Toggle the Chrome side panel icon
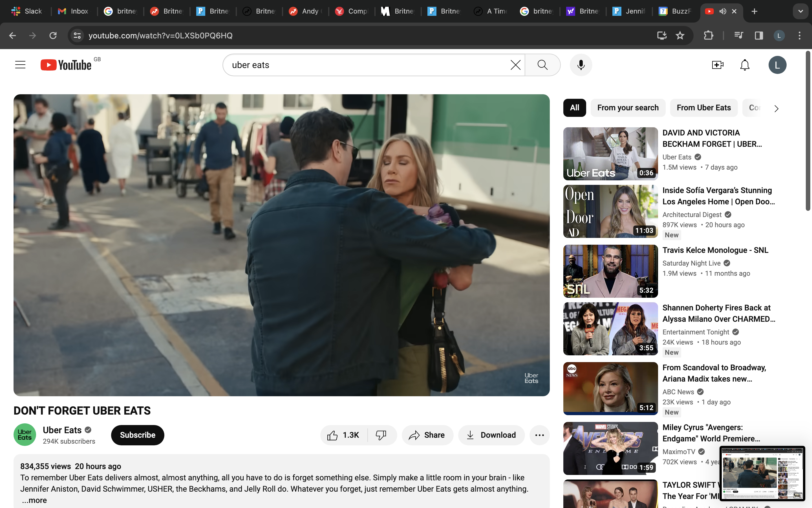The height and width of the screenshot is (508, 812). coord(759,35)
